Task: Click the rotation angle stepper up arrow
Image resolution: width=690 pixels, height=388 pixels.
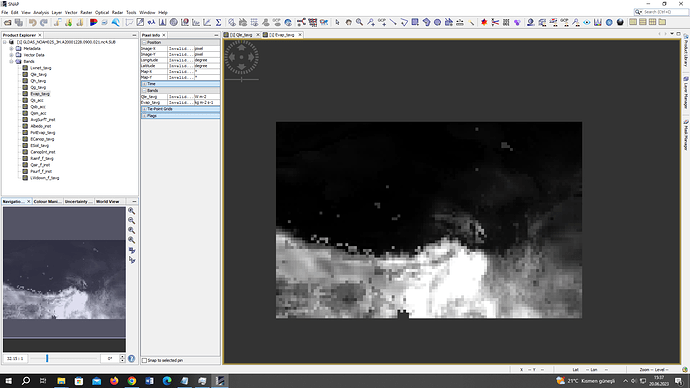Action: [x=122, y=356]
